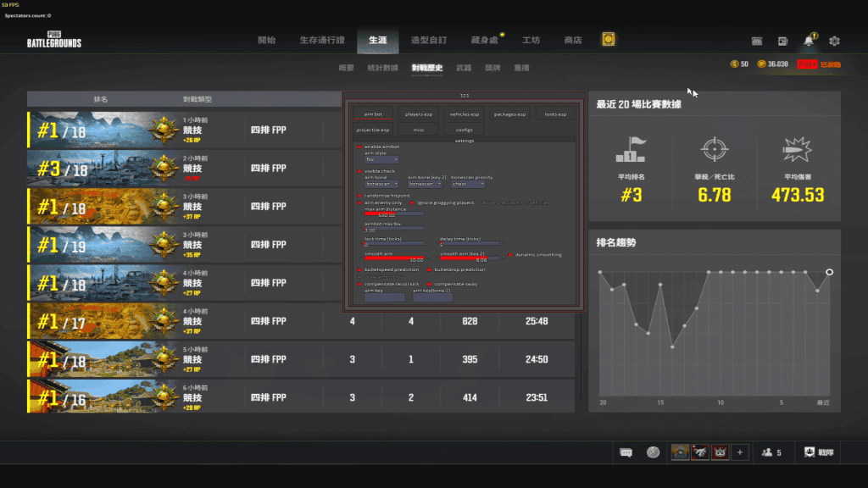
Task: Open the 戰隊 team icon
Action: (x=820, y=452)
